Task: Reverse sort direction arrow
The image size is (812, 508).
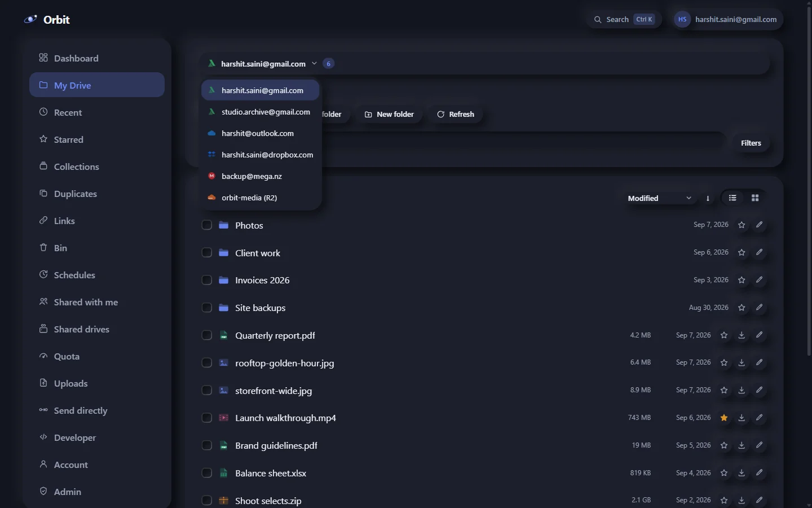Action: 708,198
